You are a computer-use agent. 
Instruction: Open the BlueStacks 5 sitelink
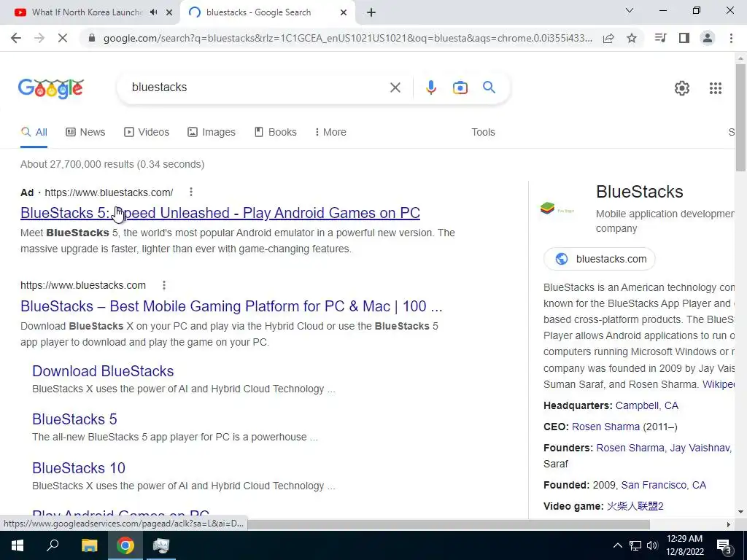tap(74, 419)
